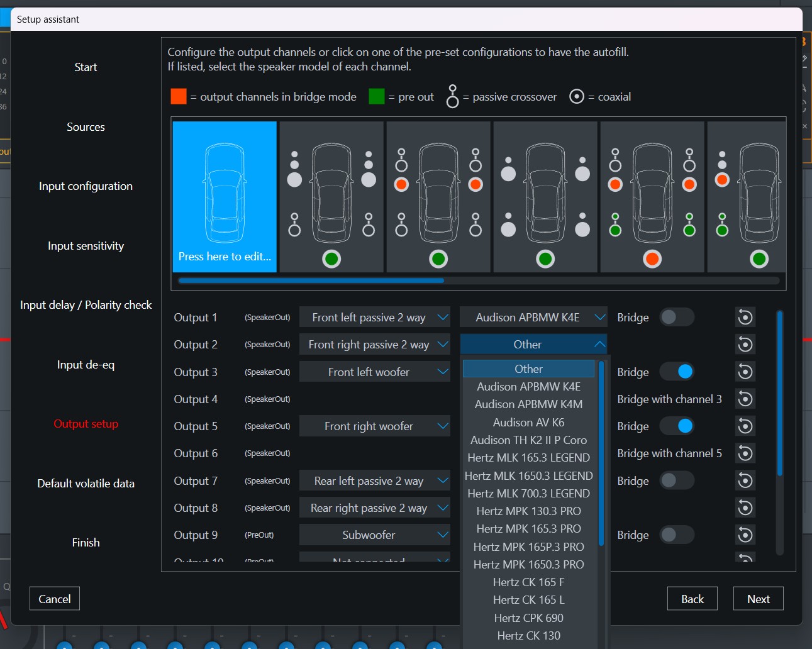Open Output 8 'Rear right passive 2 way' dropdown
Viewport: 812px width, 649px height.
[375, 508]
